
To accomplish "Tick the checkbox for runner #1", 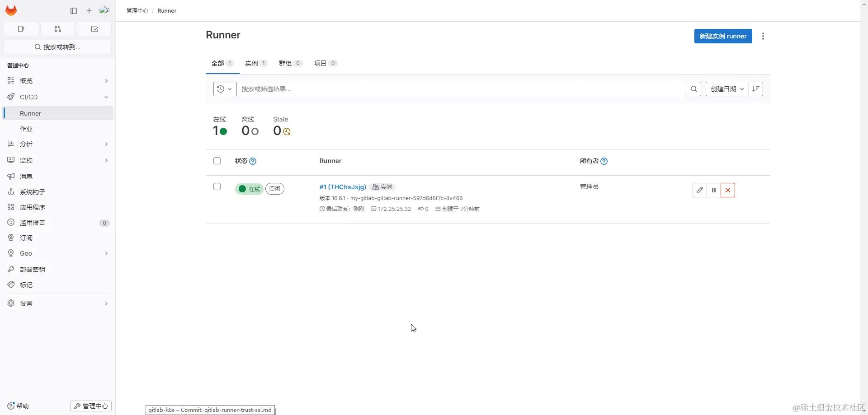I will (x=217, y=187).
